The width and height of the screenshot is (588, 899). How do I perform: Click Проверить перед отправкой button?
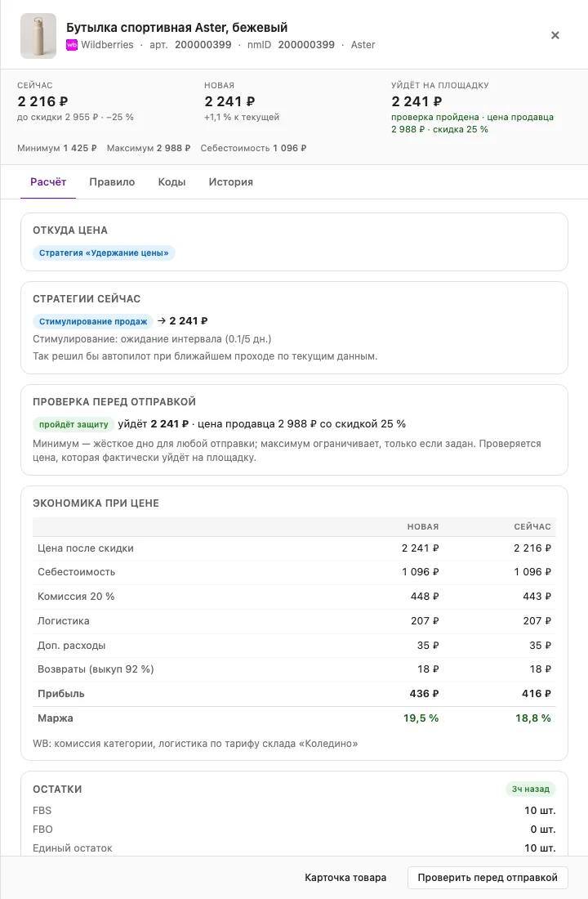(x=488, y=877)
